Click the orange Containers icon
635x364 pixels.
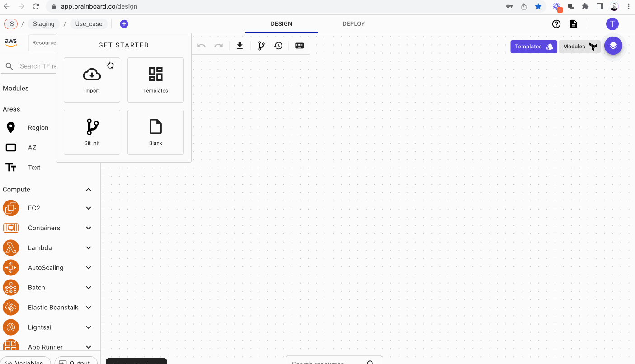pos(11,228)
